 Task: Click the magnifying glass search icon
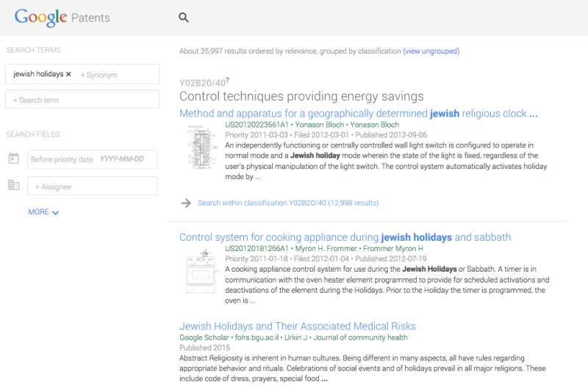(x=184, y=18)
